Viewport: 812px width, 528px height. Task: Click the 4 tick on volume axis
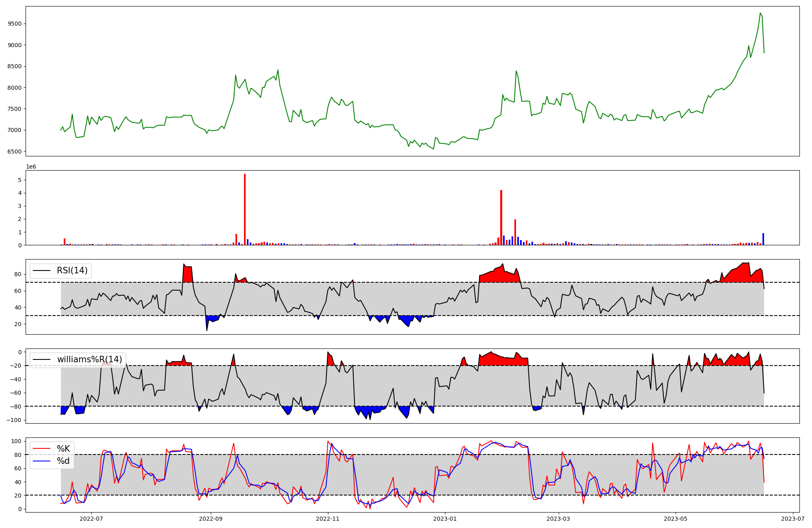[x=20, y=193]
